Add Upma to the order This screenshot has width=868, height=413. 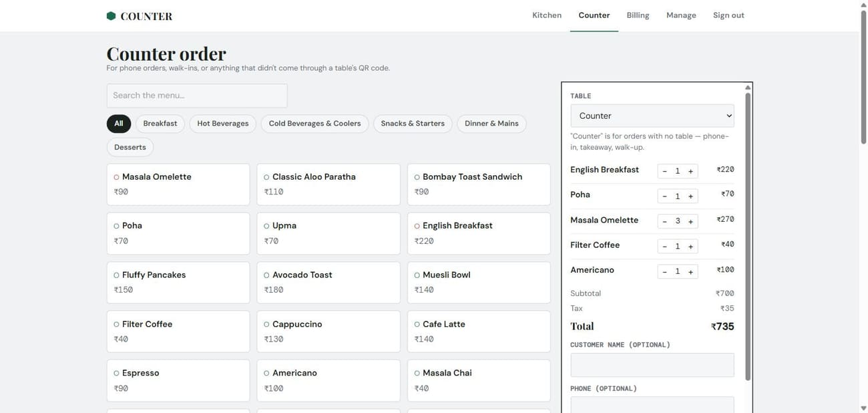click(329, 233)
